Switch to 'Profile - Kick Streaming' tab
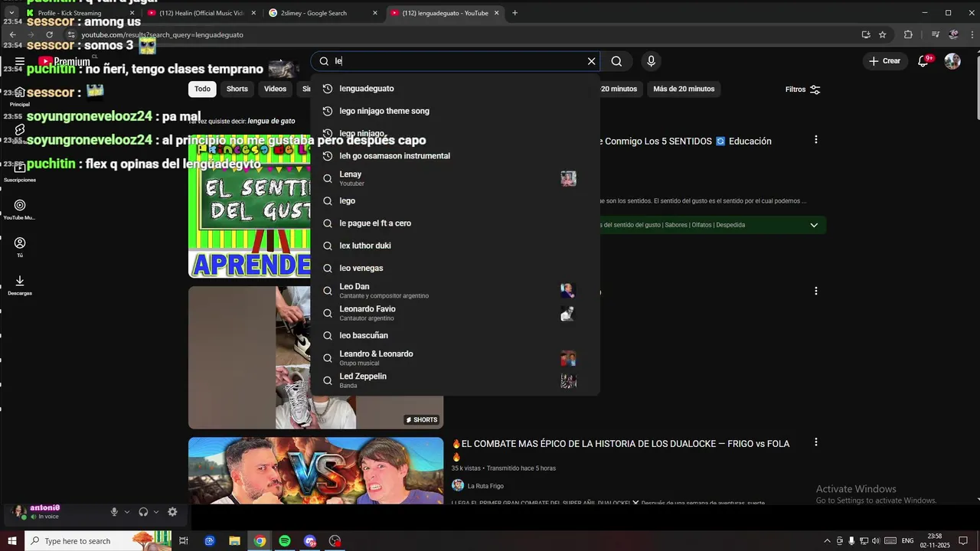This screenshot has width=980, height=551. click(x=80, y=13)
